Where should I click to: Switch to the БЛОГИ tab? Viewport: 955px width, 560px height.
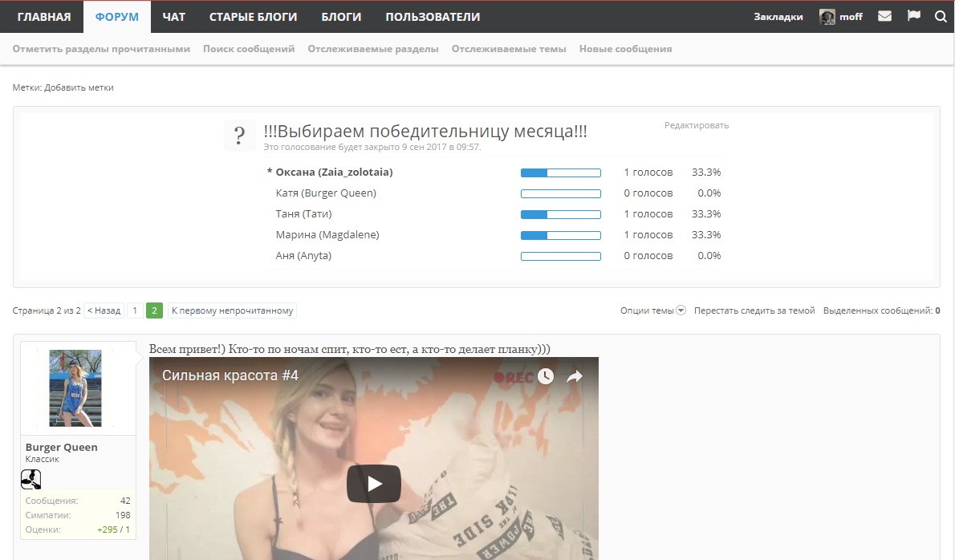tap(341, 17)
